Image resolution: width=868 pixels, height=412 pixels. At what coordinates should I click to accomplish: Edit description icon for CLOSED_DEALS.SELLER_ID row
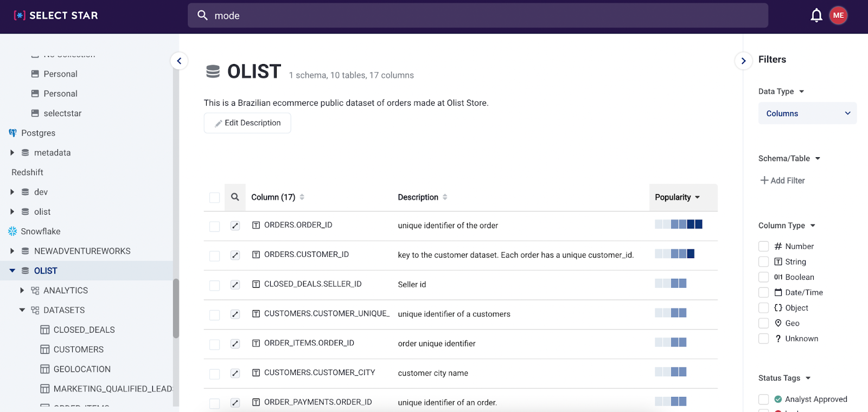coord(235,285)
